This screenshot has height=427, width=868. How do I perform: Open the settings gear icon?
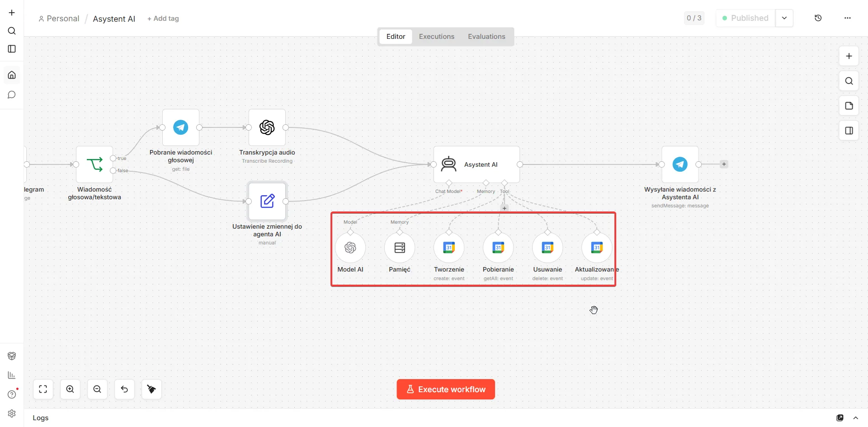click(x=12, y=413)
